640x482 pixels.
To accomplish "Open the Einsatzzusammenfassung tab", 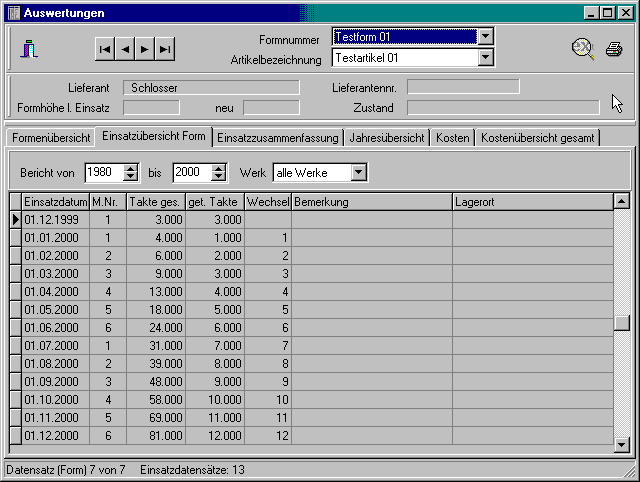I will 278,137.
